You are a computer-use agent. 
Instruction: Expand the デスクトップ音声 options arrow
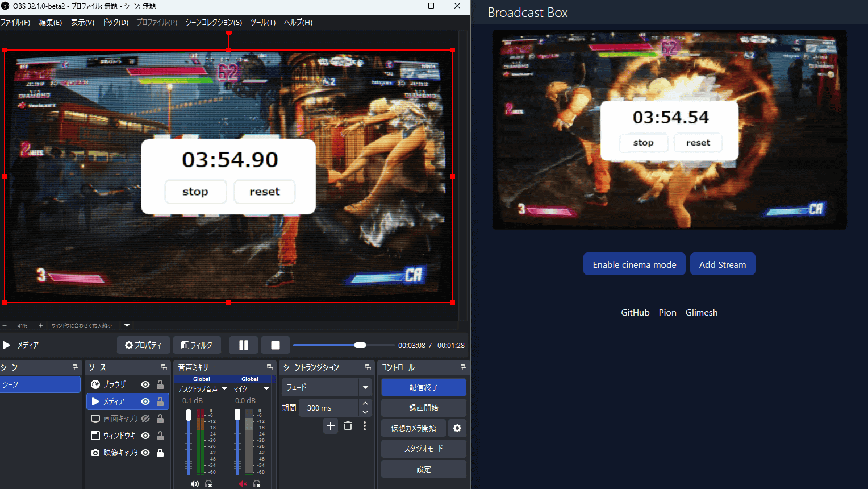click(x=224, y=389)
